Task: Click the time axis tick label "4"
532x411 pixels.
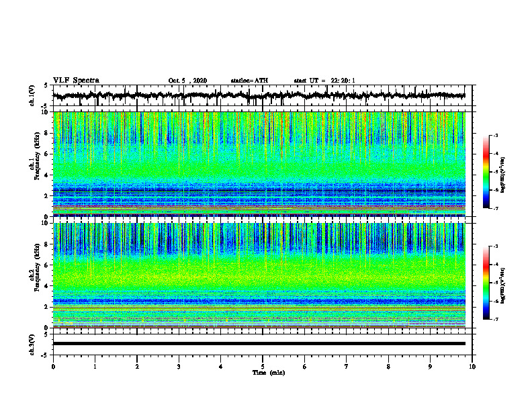Action: pos(221,367)
